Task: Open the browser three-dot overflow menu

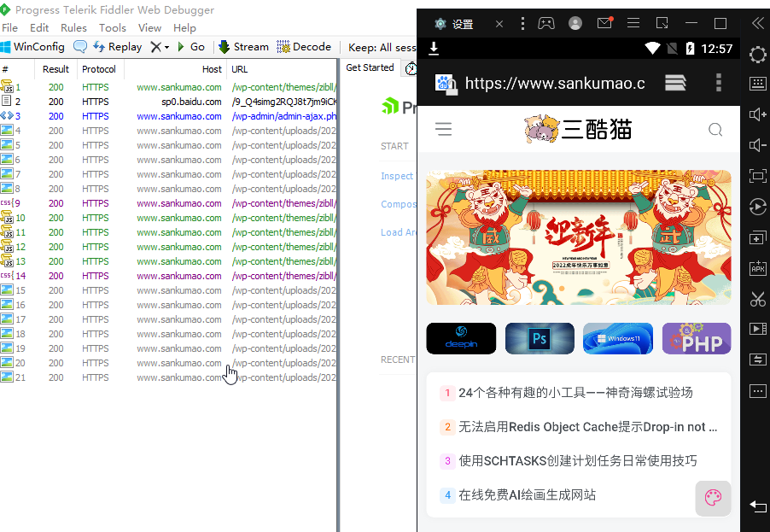Action: point(719,83)
